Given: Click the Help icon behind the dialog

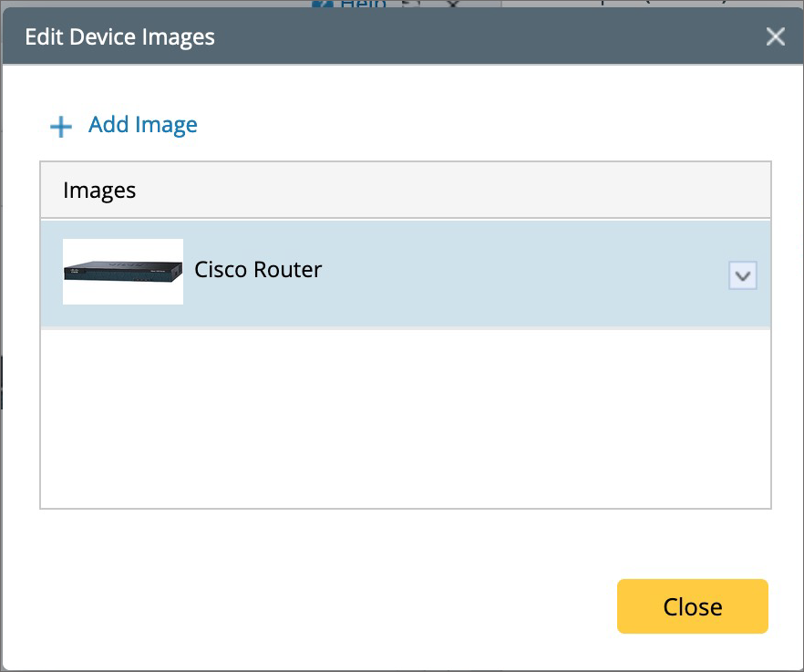Looking at the screenshot, I should 321,5.
